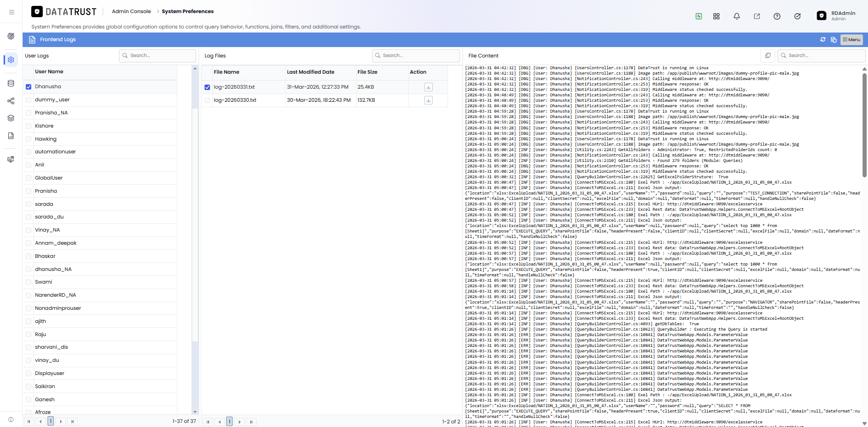Open the database icon in sidebar

click(11, 83)
